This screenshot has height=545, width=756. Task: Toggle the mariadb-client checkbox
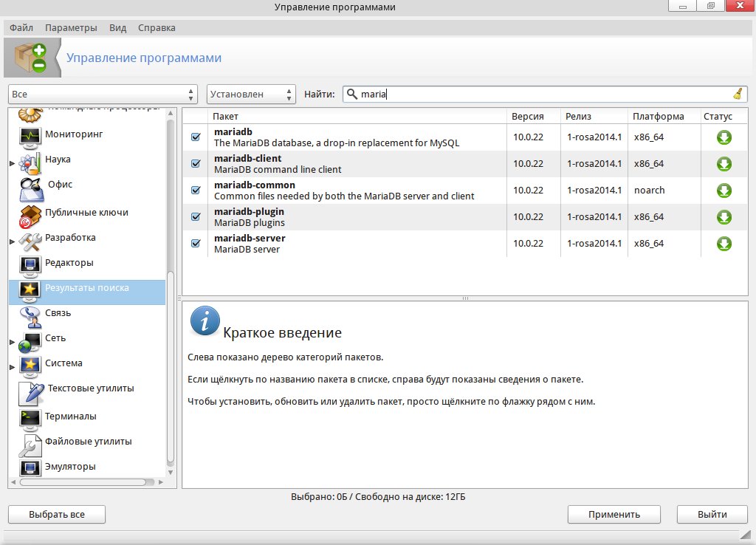[x=196, y=164]
